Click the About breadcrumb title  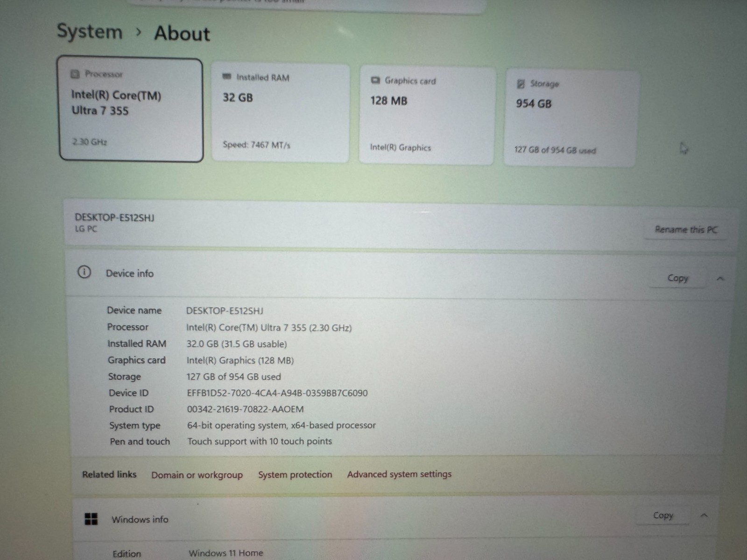tap(182, 33)
